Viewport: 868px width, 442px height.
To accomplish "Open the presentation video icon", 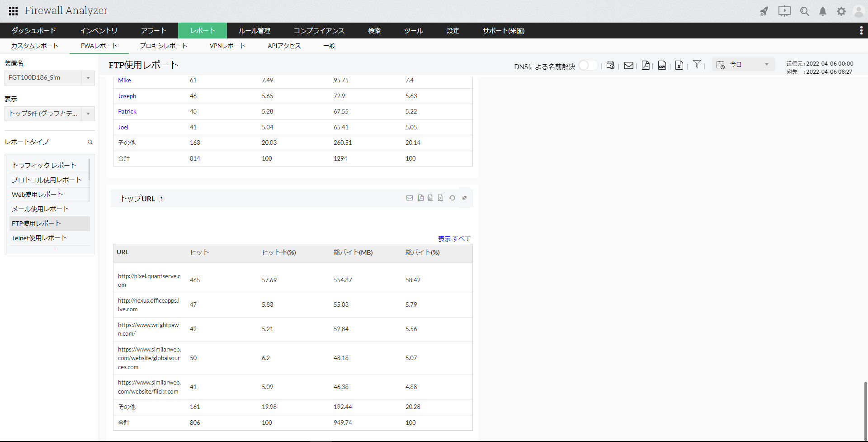I will point(784,11).
